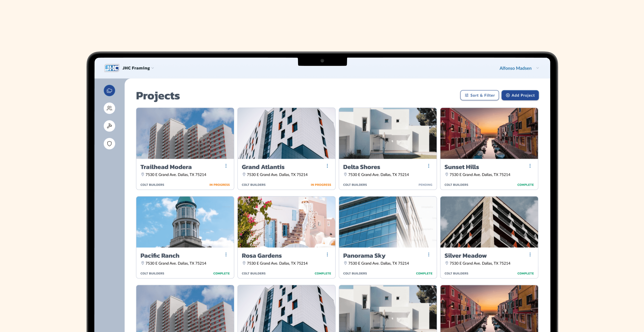Select Sunset Hills canal thumbnail
644x332 pixels.
489,133
